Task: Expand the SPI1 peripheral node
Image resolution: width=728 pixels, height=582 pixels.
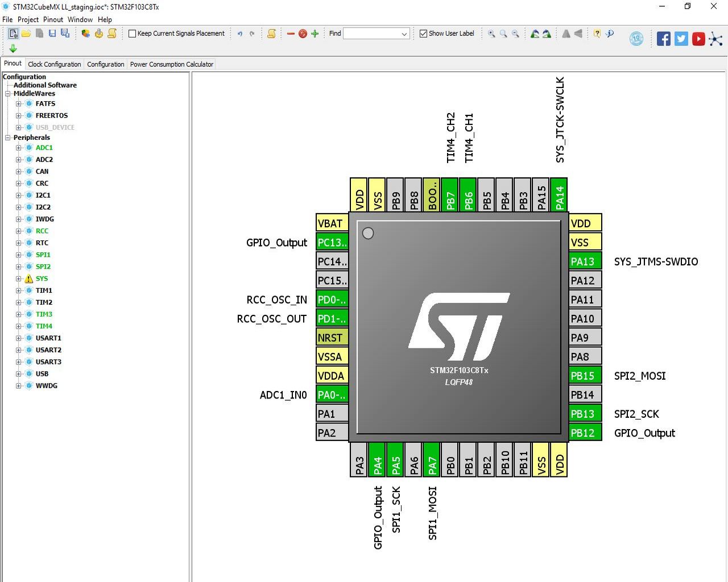Action: 18,255
